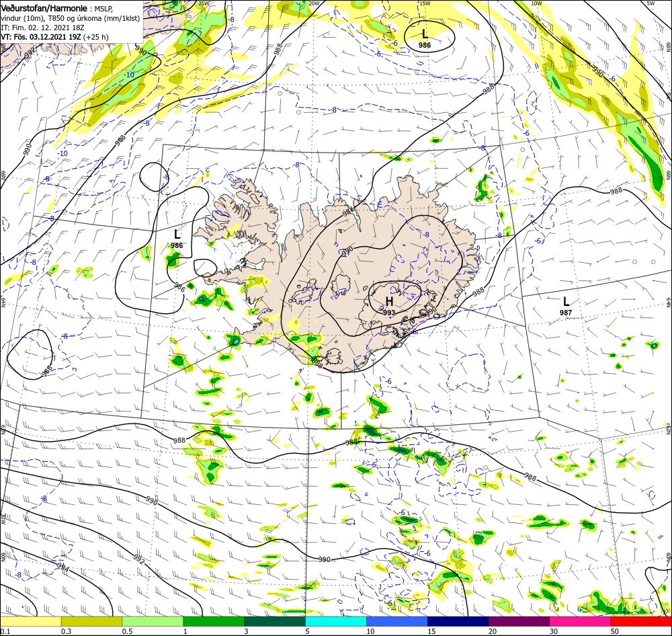Click the 15W longitude label
672x636 pixels.
pyautogui.click(x=425, y=3)
